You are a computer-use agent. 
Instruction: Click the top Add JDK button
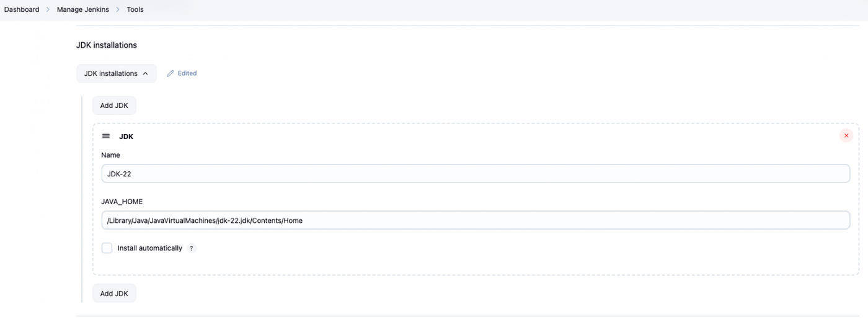pos(114,106)
